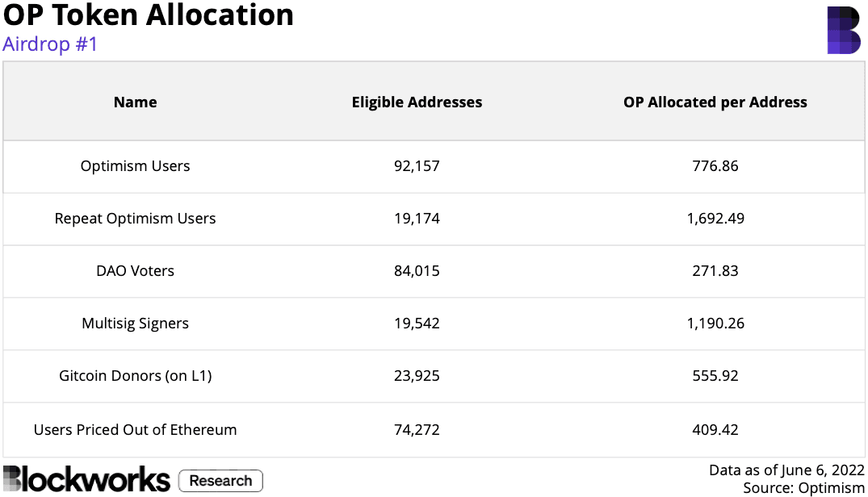868x497 pixels.
Task: Click the 92,157 eligible addresses cell
Action: click(417, 166)
